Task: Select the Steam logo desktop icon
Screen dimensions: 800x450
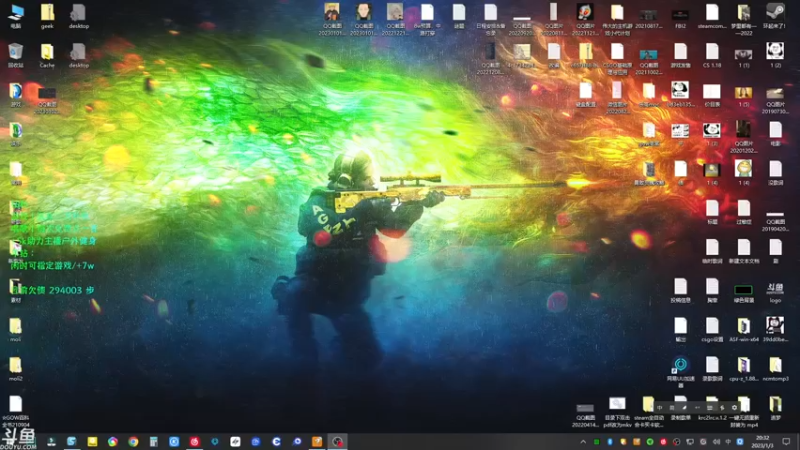Action: tap(775, 16)
